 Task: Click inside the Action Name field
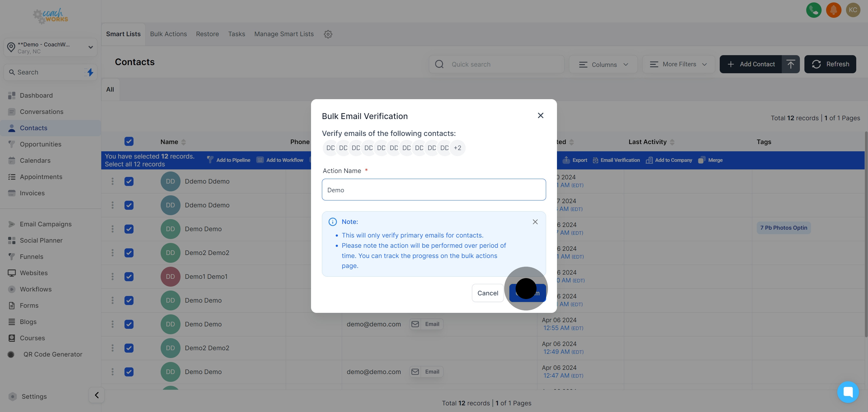pyautogui.click(x=434, y=189)
